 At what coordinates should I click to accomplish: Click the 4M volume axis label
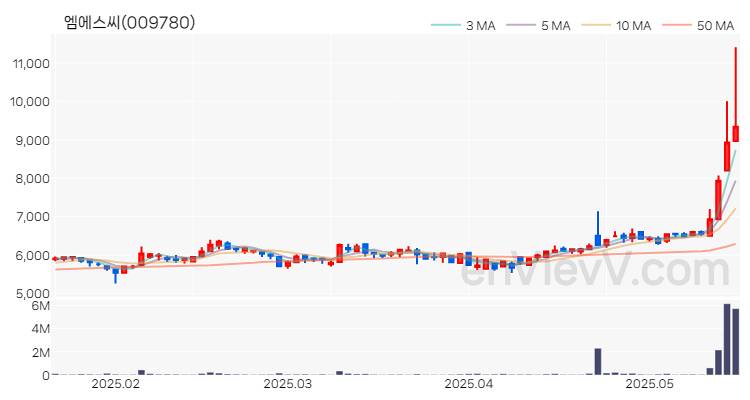(x=40, y=329)
